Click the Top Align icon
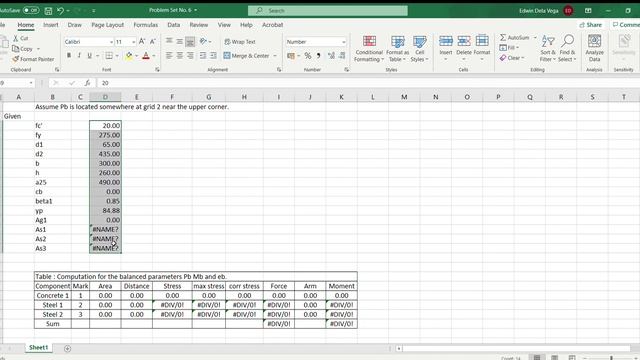The height and width of the screenshot is (360, 640). pyautogui.click(x=169, y=42)
